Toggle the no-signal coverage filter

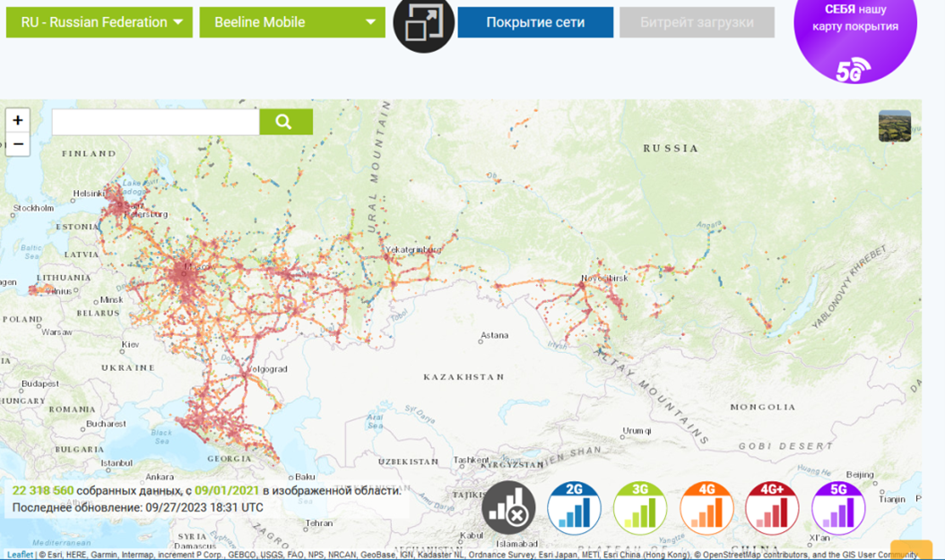508,508
